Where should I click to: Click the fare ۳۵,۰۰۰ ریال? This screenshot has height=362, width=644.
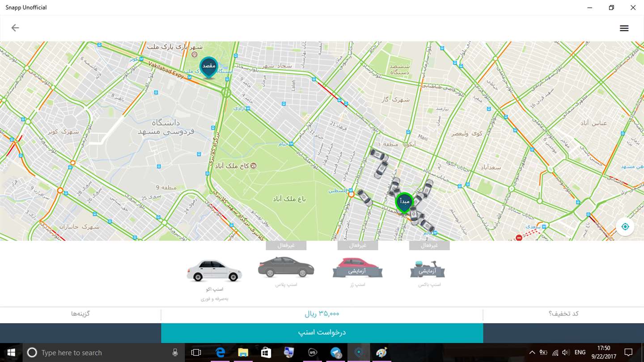click(x=322, y=314)
